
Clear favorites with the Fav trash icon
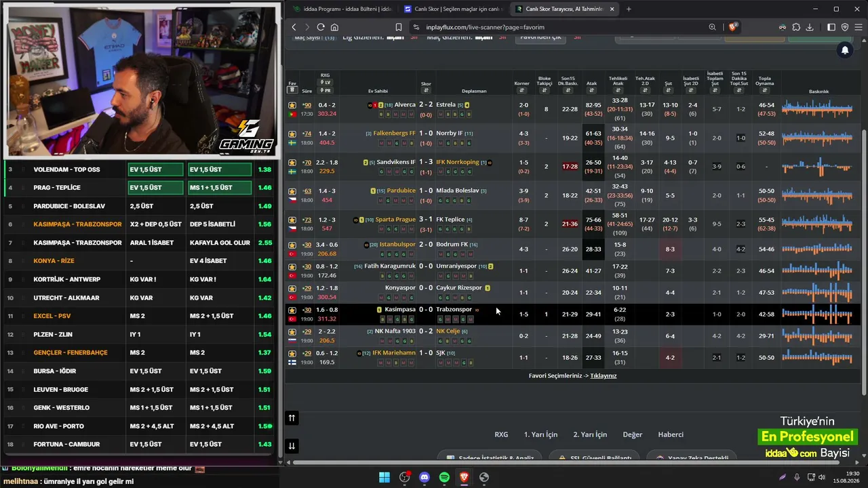tap(292, 90)
